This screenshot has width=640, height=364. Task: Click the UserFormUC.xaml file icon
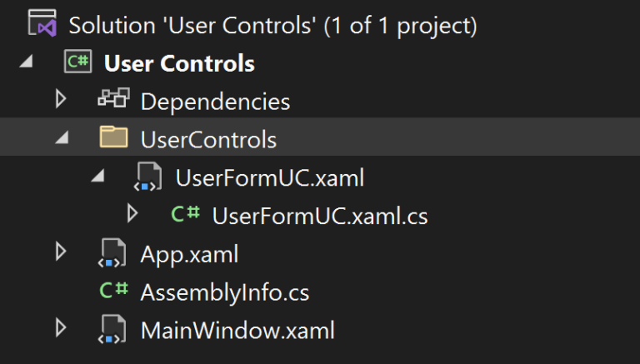[x=147, y=177]
